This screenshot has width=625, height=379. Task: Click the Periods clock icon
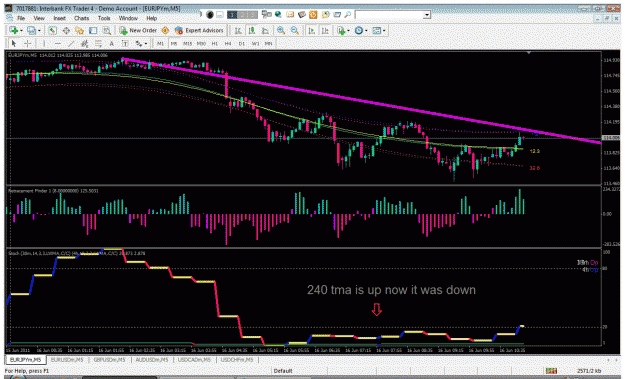coord(359,30)
